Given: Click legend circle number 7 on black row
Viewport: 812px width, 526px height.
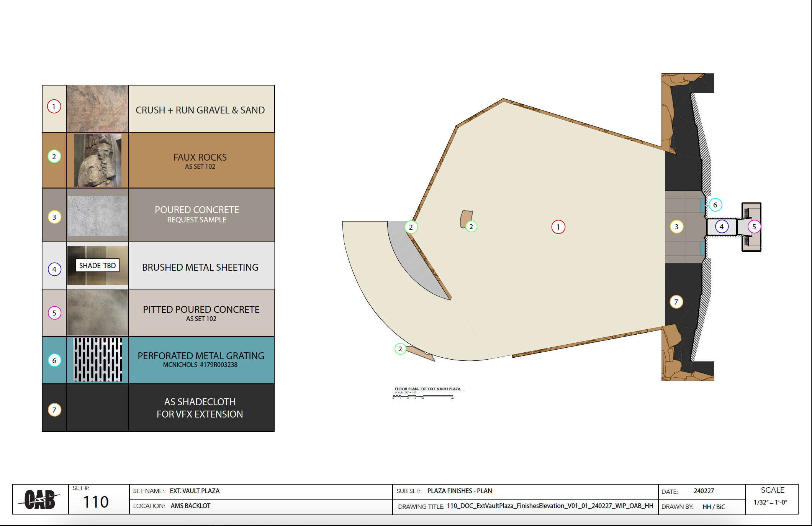Looking at the screenshot, I should pos(54,410).
